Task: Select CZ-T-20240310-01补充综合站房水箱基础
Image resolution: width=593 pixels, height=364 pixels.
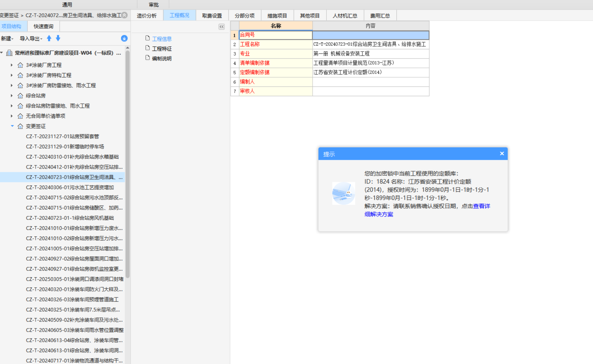Action: click(x=72, y=157)
